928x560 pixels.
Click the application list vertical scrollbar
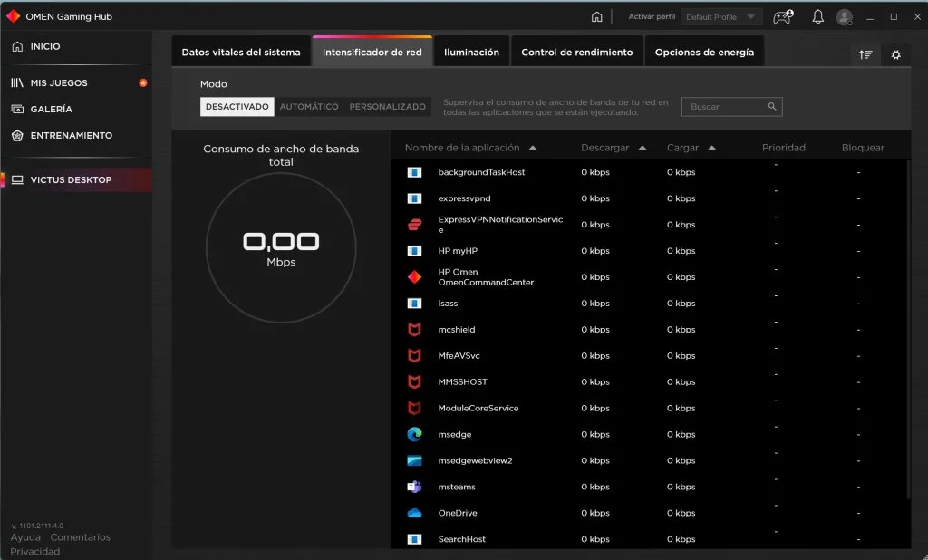tap(908, 329)
